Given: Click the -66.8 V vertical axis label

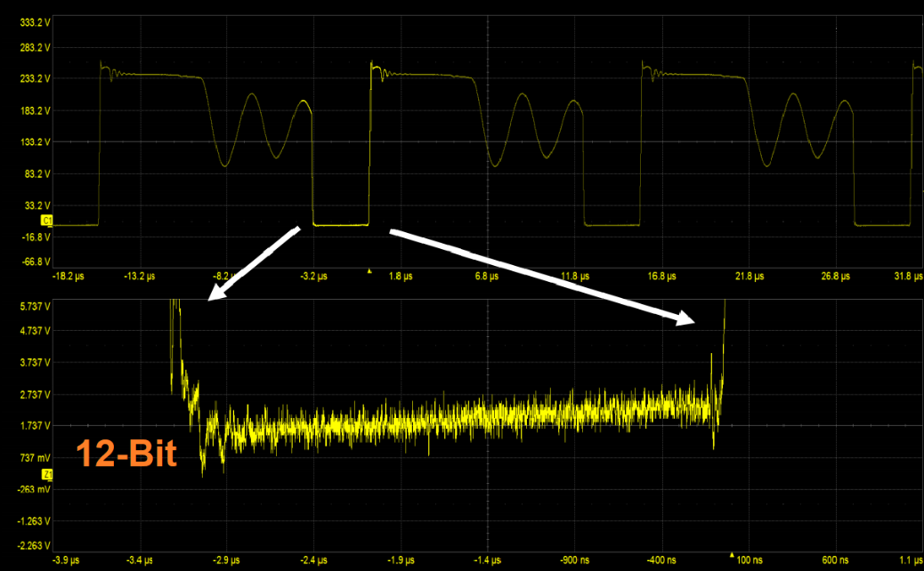Looking at the screenshot, I should tap(36, 262).
